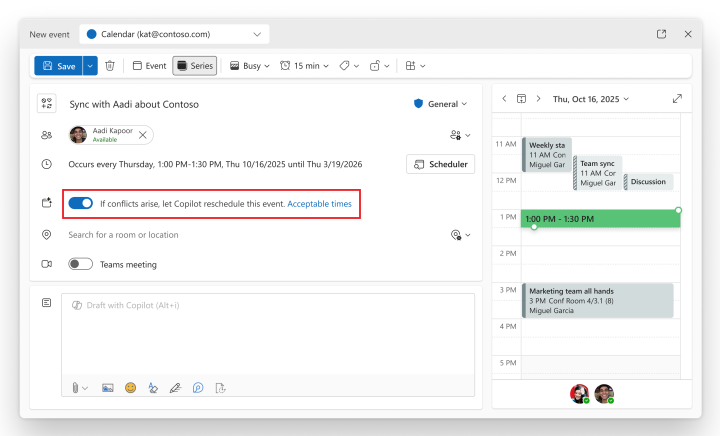Open the emoji picker

tap(130, 388)
